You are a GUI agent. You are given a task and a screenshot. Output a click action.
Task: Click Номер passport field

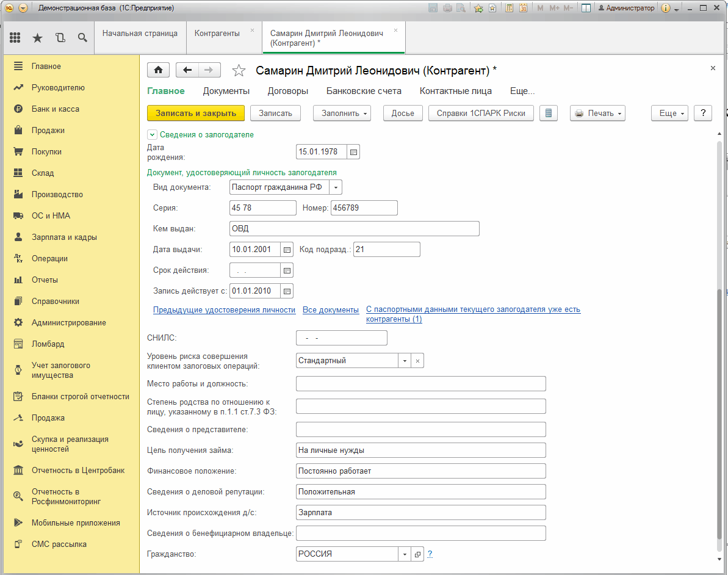tap(364, 208)
